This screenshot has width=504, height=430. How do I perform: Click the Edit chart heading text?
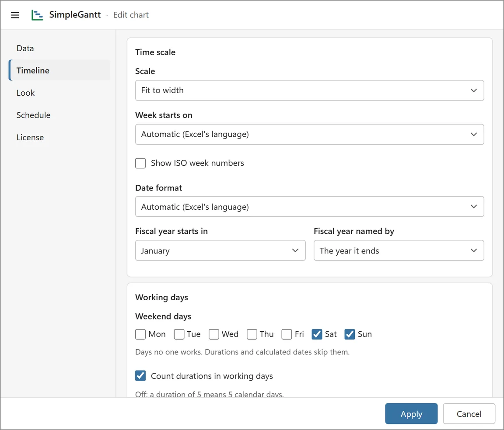tap(131, 15)
